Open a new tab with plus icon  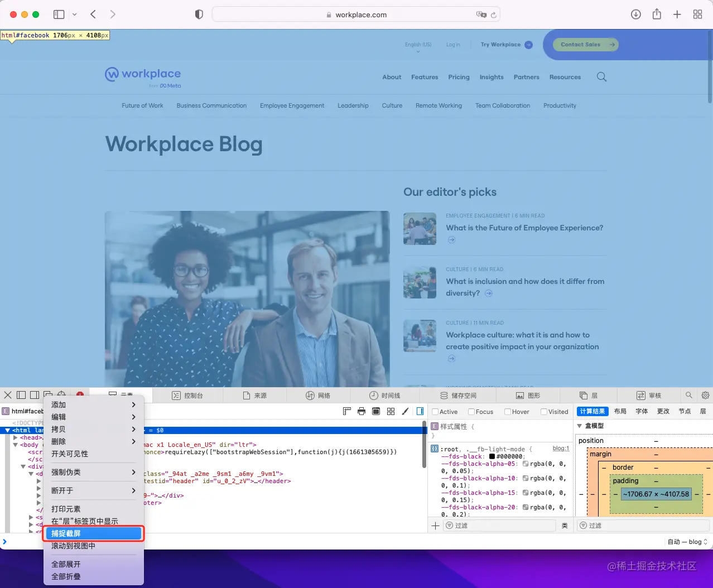tap(677, 15)
